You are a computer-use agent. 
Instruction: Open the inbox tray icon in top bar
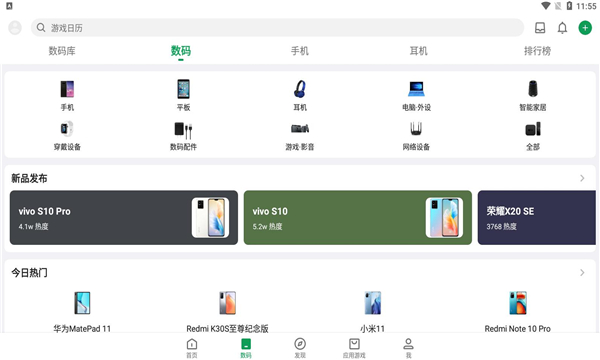[x=540, y=28]
